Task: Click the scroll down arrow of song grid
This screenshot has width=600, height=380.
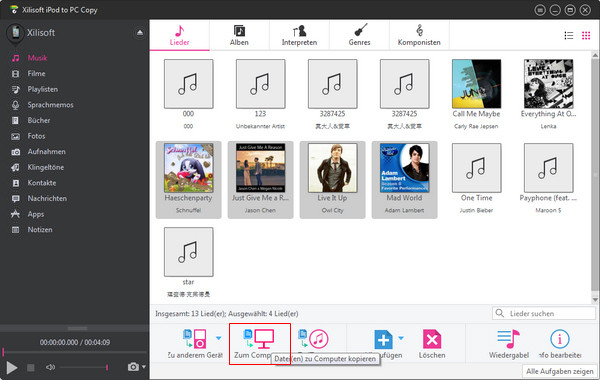Action: 595,300
